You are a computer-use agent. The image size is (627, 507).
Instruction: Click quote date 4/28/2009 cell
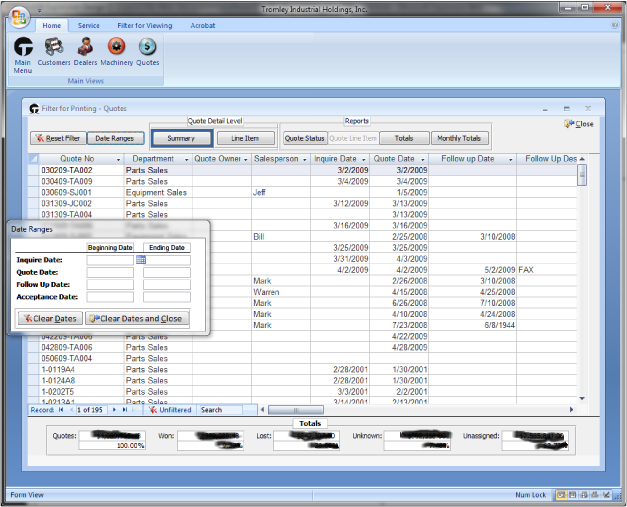tap(399, 347)
